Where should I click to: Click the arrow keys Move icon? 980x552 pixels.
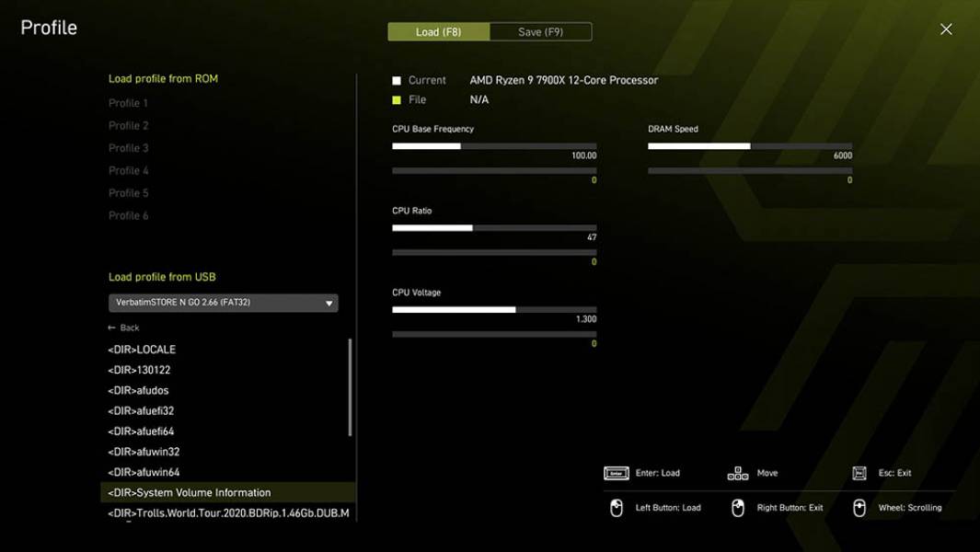coord(738,472)
